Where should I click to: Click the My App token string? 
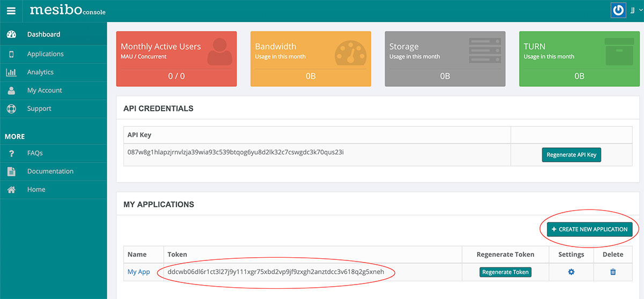276,272
